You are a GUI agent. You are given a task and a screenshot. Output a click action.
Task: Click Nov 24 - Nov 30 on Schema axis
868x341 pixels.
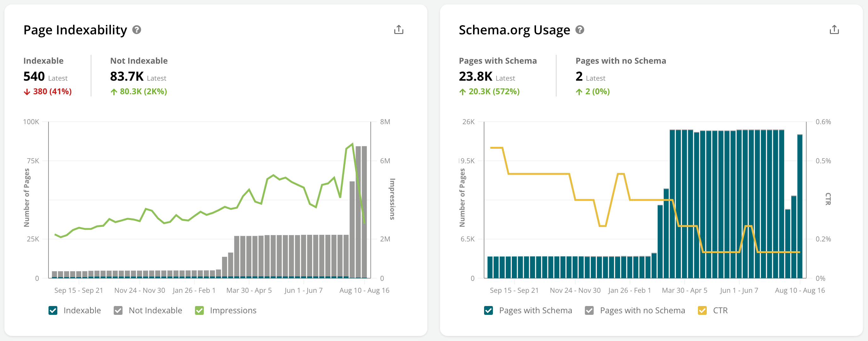(575, 290)
